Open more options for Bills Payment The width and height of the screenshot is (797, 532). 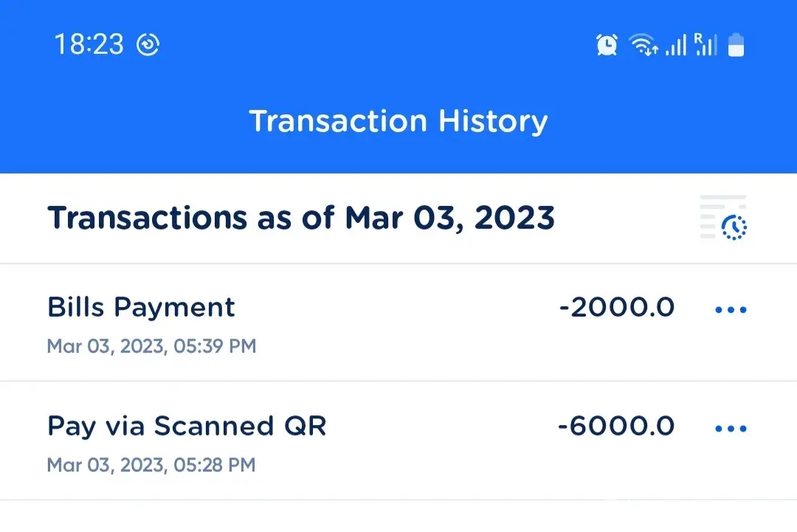pos(731,310)
